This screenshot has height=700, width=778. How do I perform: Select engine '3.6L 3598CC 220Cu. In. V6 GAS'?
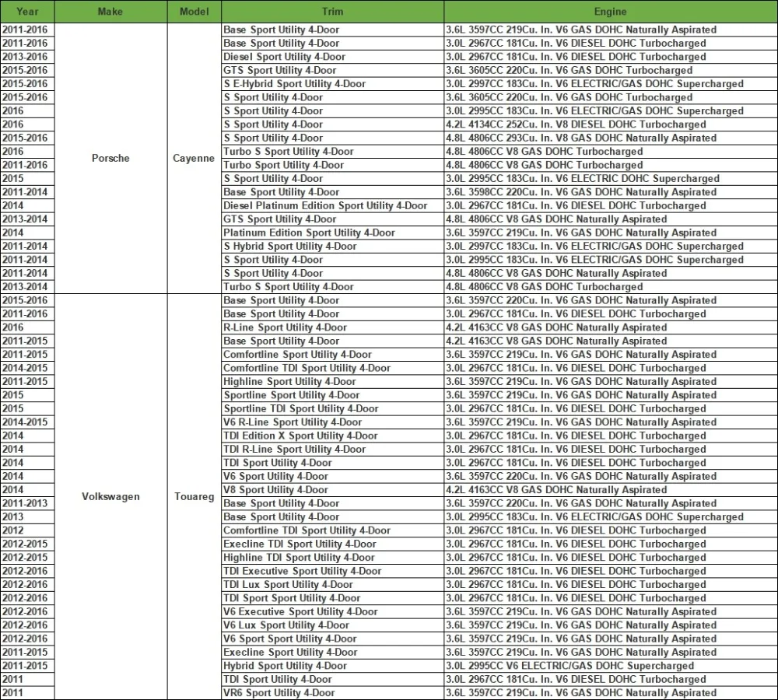[x=611, y=192]
